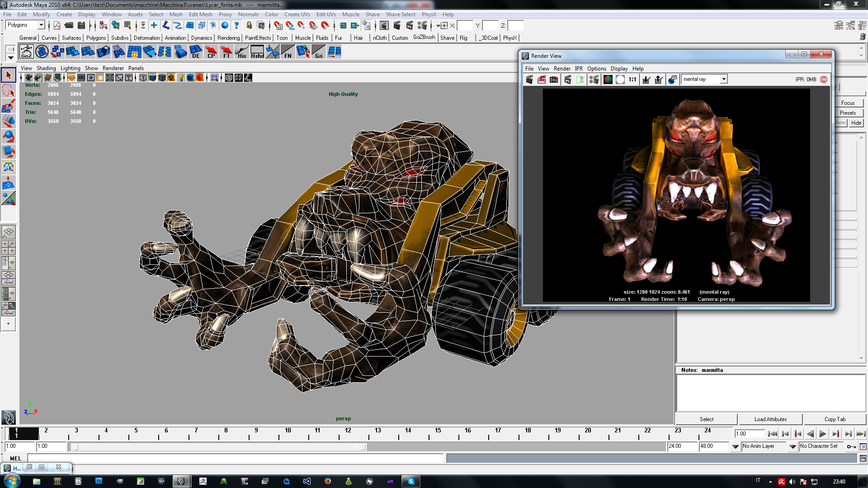Toggle auto keyframe key icon

[x=851, y=446]
